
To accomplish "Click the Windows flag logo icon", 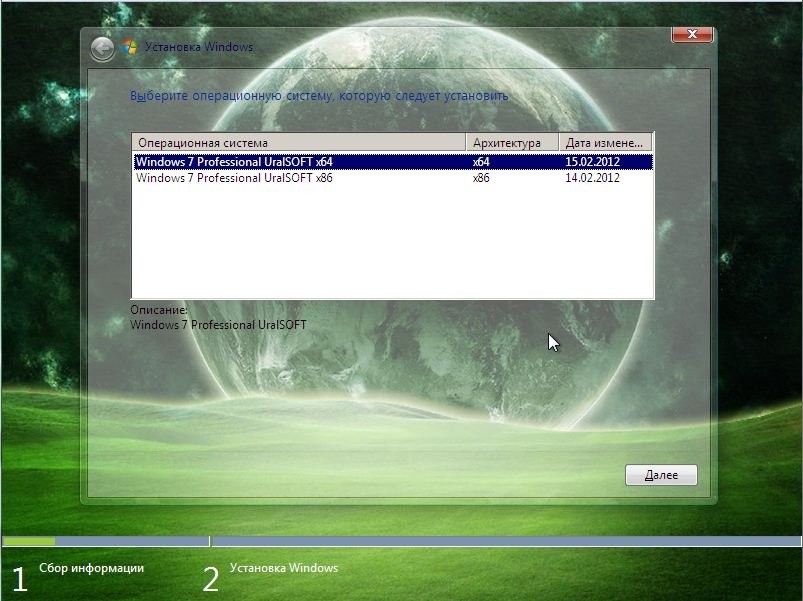I will click(x=130, y=47).
